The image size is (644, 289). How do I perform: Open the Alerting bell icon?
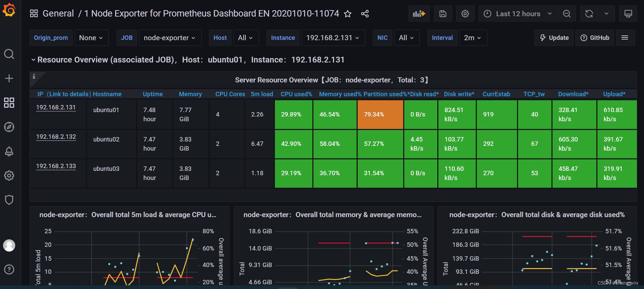[x=9, y=151]
